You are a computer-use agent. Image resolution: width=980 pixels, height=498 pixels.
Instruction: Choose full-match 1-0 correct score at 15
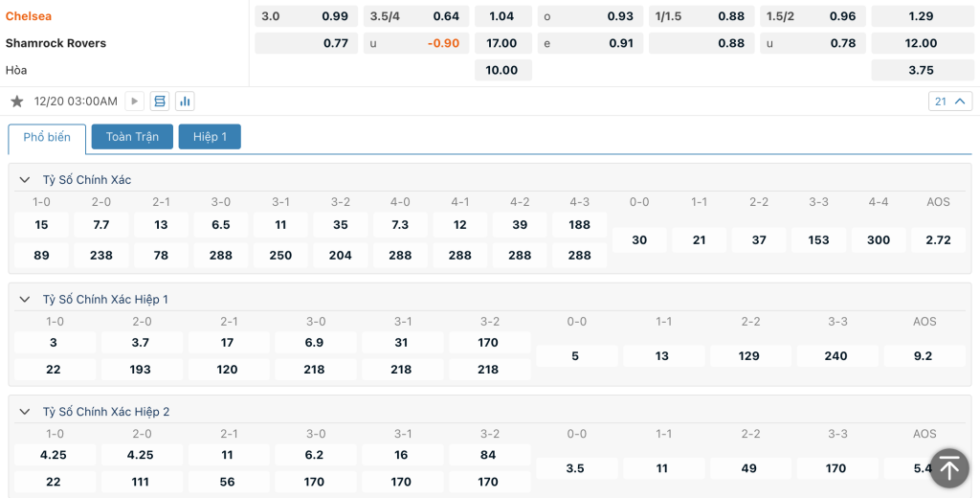pyautogui.click(x=41, y=225)
